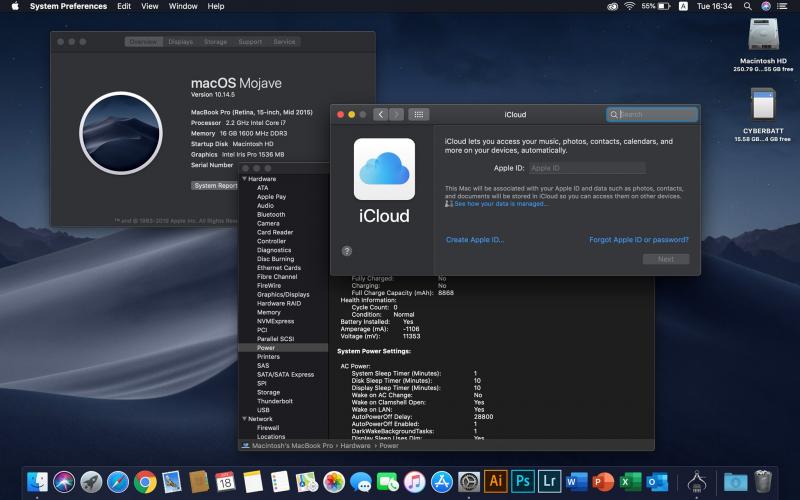Click the Next button in iCloud
The height and width of the screenshot is (500, 800).
tap(666, 259)
